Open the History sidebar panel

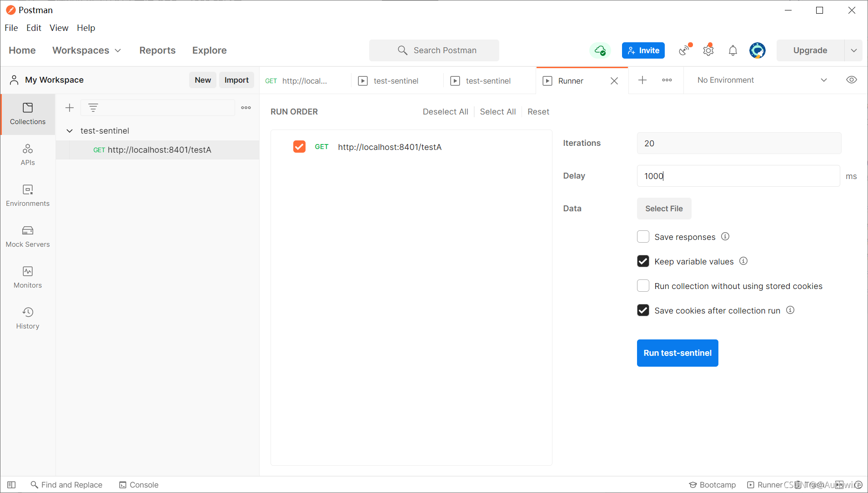pos(28,319)
